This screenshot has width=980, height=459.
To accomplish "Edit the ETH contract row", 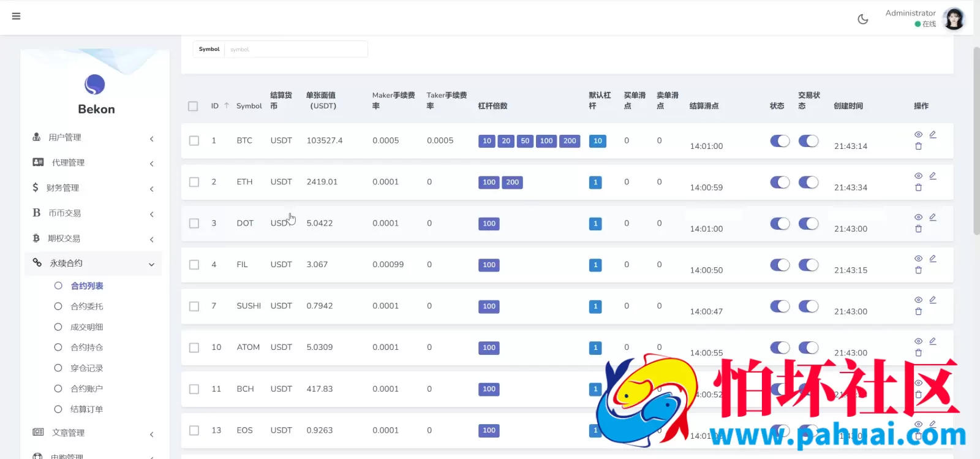I will [x=933, y=176].
